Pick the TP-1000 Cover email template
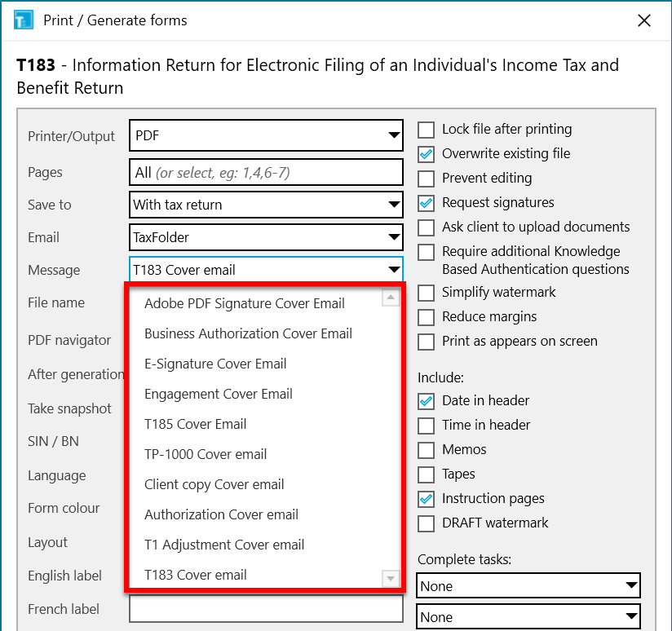The width and height of the screenshot is (672, 631). (x=206, y=454)
